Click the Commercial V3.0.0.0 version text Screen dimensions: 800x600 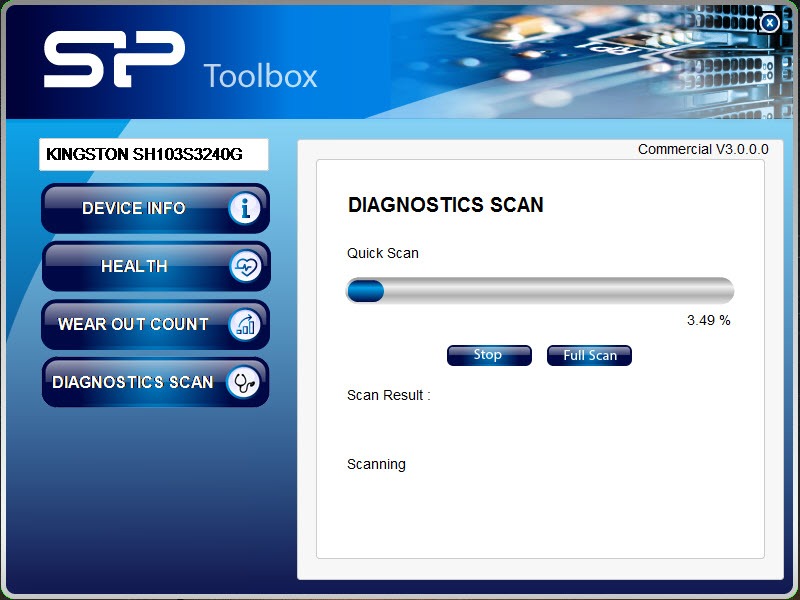coord(703,149)
